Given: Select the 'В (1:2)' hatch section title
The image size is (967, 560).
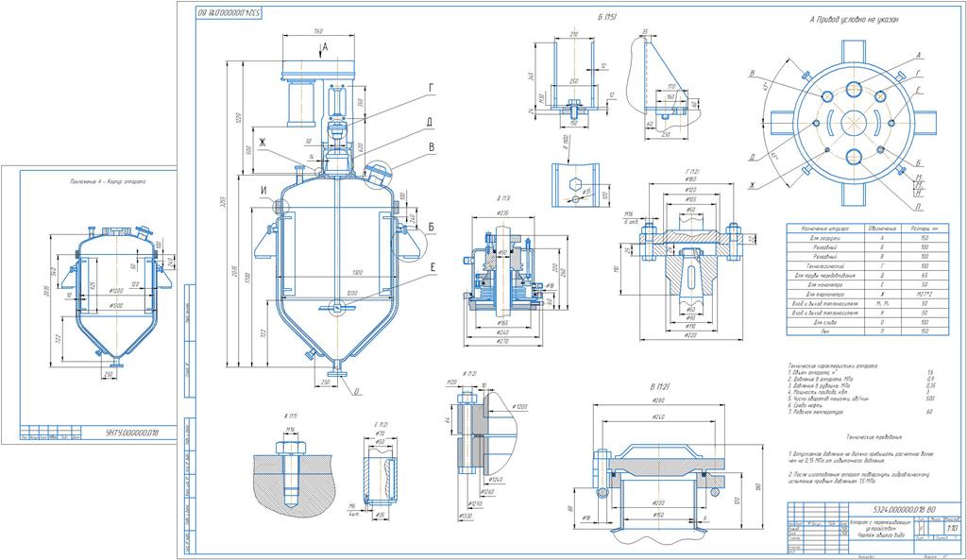Looking at the screenshot, I should coord(660,386).
